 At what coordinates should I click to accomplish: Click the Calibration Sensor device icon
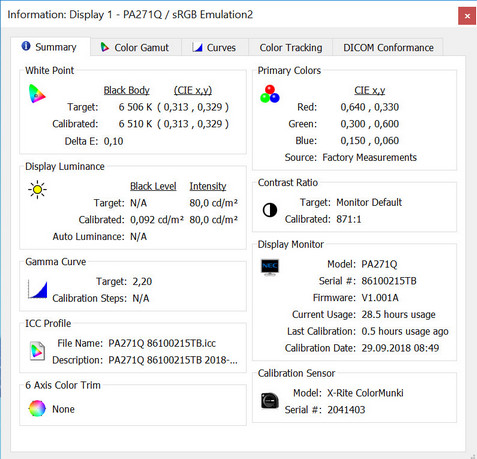click(x=270, y=400)
